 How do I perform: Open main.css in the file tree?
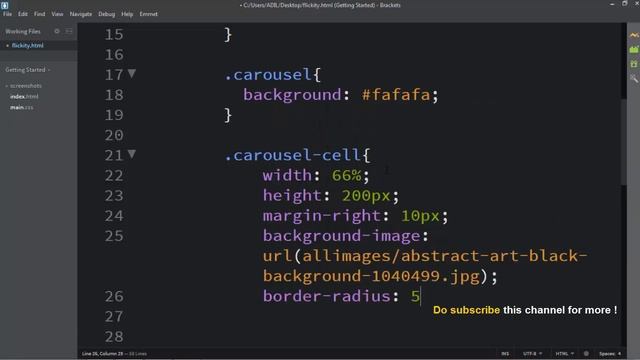(x=22, y=107)
